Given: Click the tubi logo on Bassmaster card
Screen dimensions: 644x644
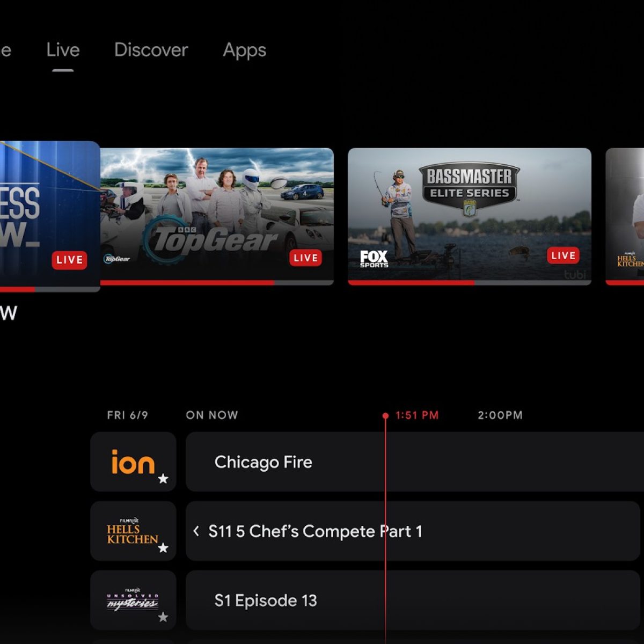Looking at the screenshot, I should pyautogui.click(x=574, y=275).
